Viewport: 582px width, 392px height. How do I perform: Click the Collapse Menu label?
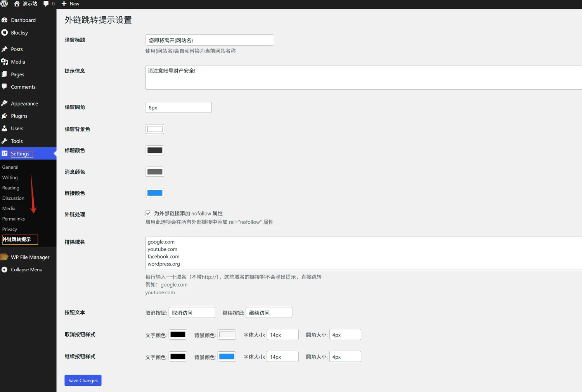[27, 269]
